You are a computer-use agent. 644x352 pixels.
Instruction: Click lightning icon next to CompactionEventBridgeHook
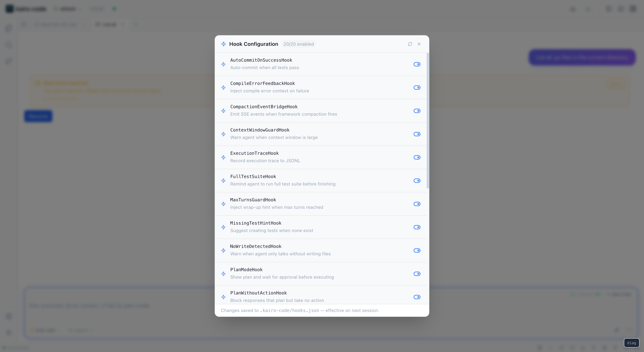point(223,111)
